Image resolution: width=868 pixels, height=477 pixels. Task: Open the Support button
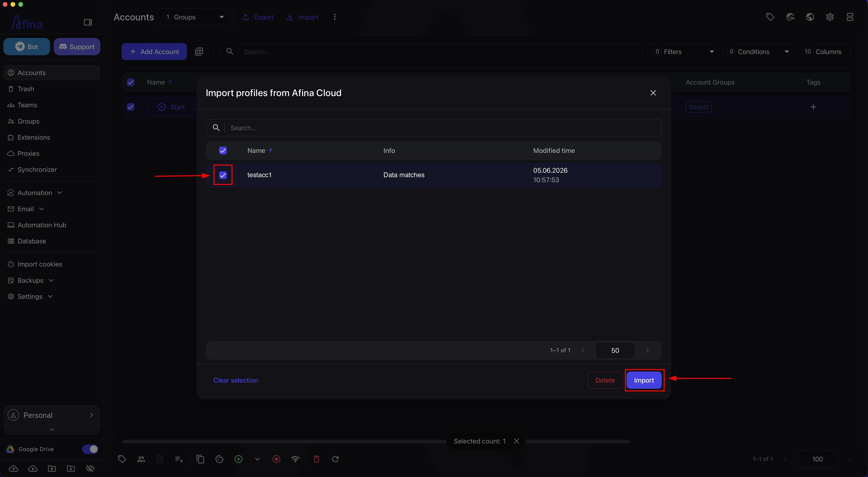77,47
